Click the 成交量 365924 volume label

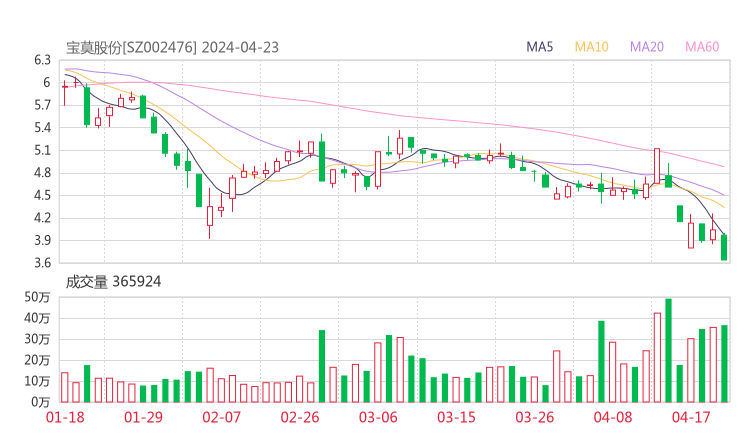113,282
